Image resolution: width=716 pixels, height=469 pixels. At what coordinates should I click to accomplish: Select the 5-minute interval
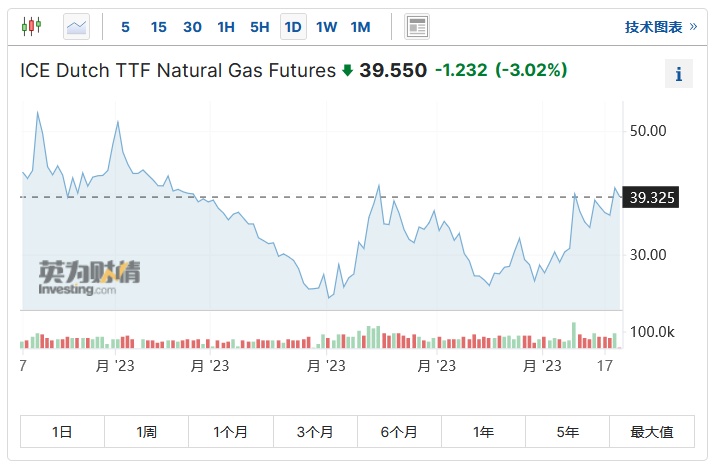pos(125,27)
